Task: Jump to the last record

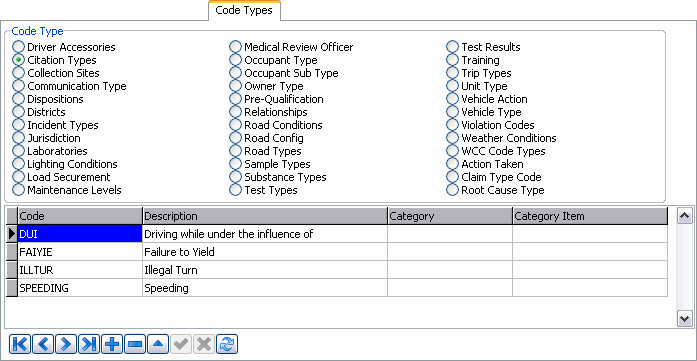Action: click(89, 344)
